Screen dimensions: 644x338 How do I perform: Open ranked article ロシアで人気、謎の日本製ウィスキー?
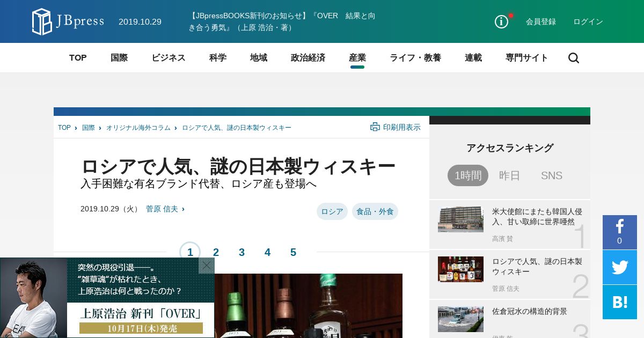click(537, 267)
